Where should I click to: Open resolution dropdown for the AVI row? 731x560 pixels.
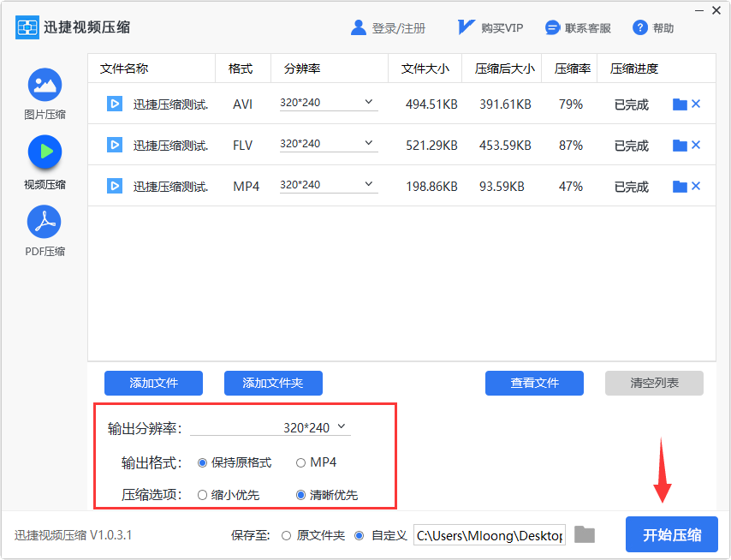[329, 103]
